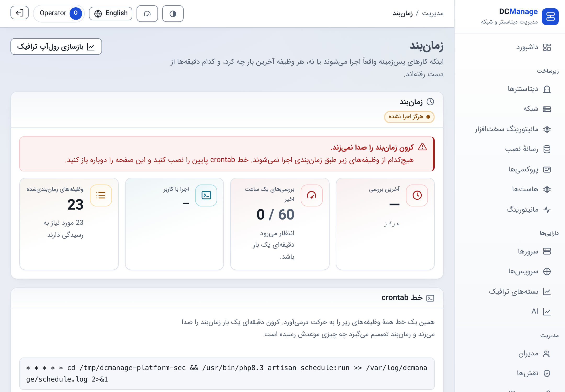565x392 pixels.
Task: Click the value 23 in scheduled tasks card
Action: [75, 204]
